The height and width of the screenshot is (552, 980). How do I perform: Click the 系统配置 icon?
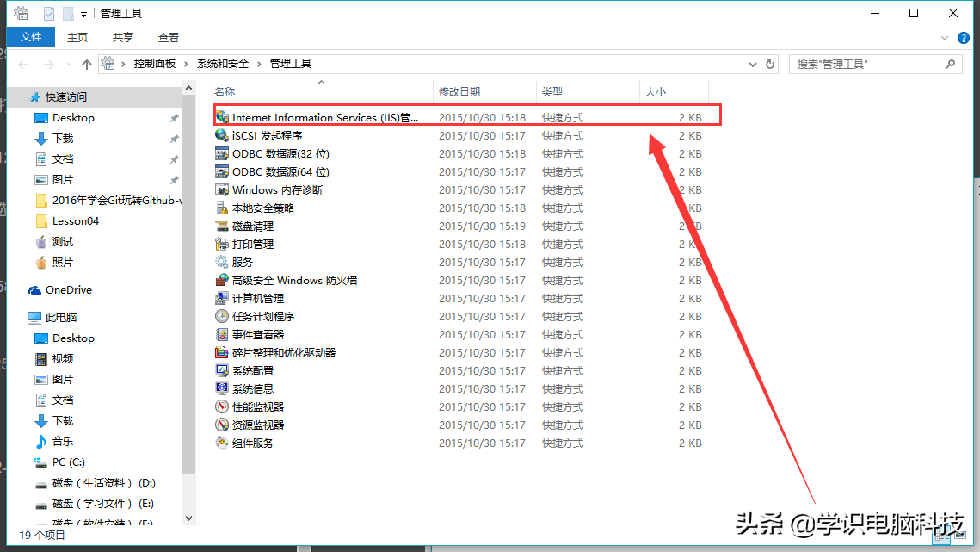[x=222, y=370]
